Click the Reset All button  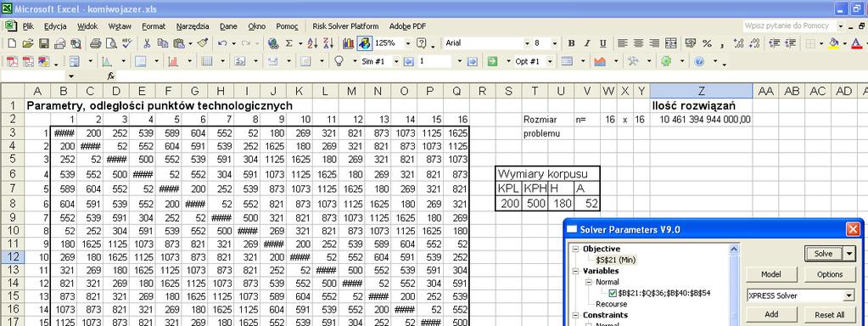[x=829, y=314]
